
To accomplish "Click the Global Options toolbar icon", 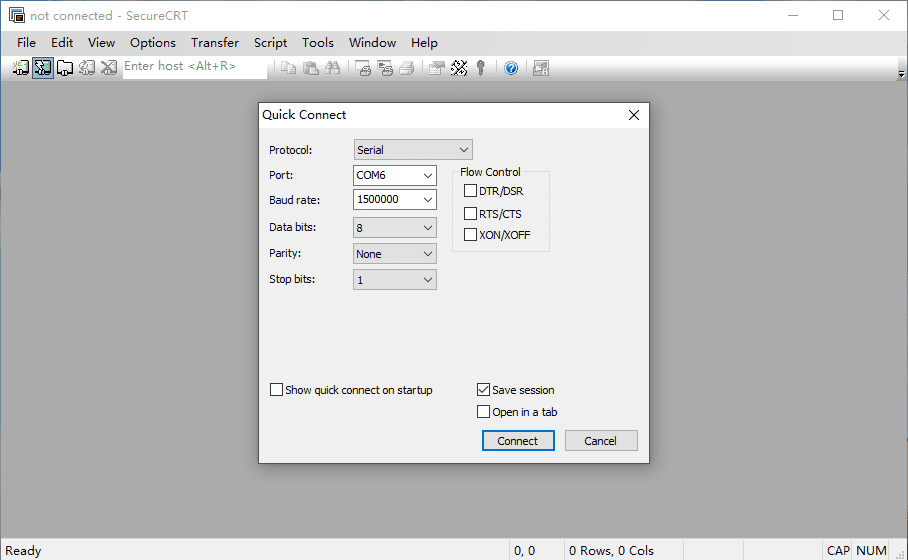I will tap(459, 68).
